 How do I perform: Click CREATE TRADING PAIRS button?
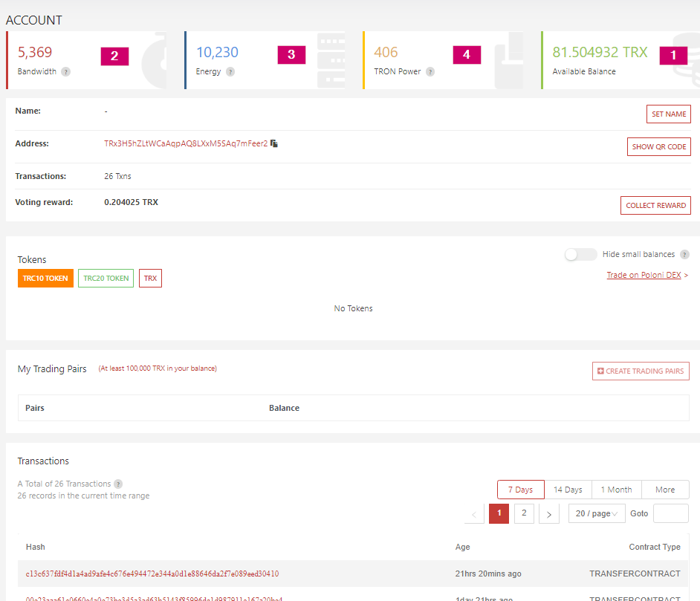pyautogui.click(x=641, y=371)
